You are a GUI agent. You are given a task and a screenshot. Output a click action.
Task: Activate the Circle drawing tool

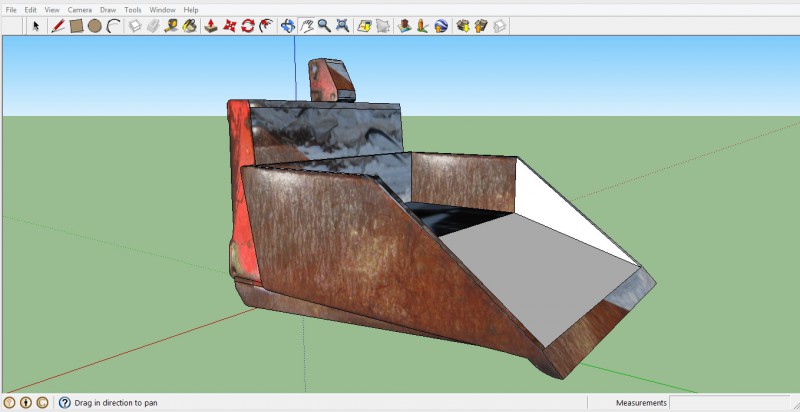coord(94,25)
